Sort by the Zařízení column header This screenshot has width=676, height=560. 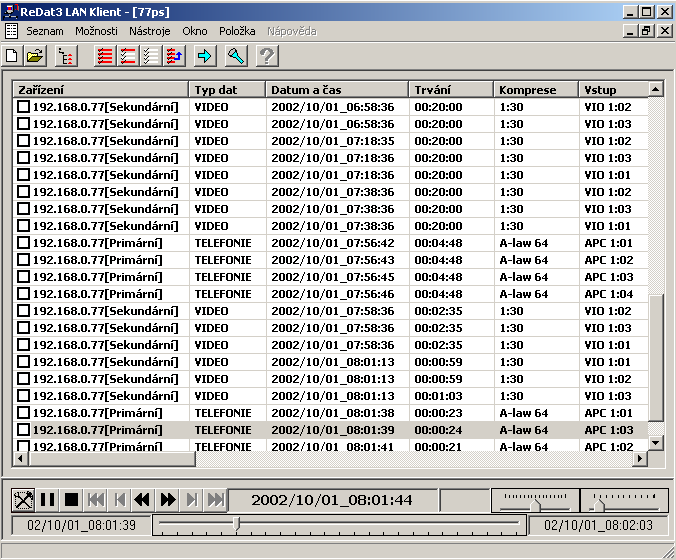(101, 90)
